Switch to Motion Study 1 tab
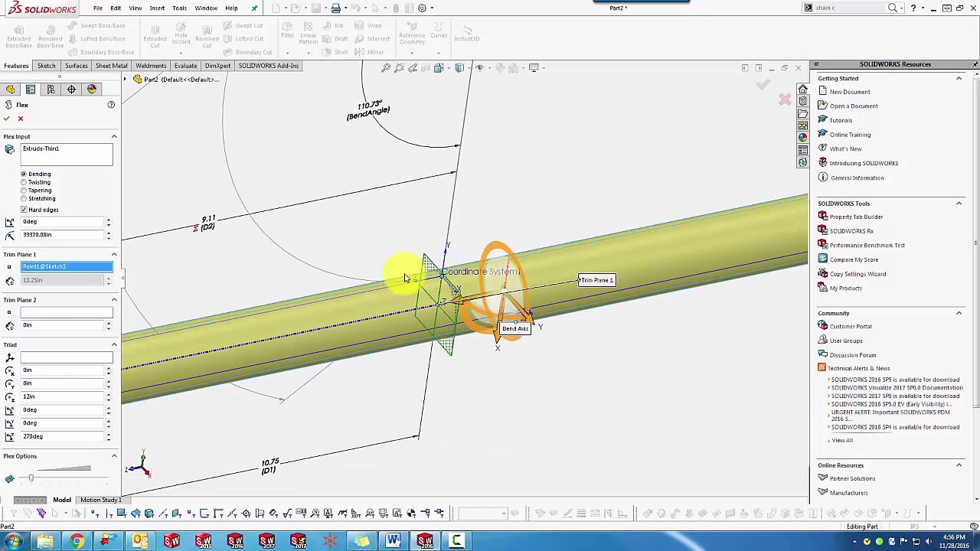 [x=101, y=500]
